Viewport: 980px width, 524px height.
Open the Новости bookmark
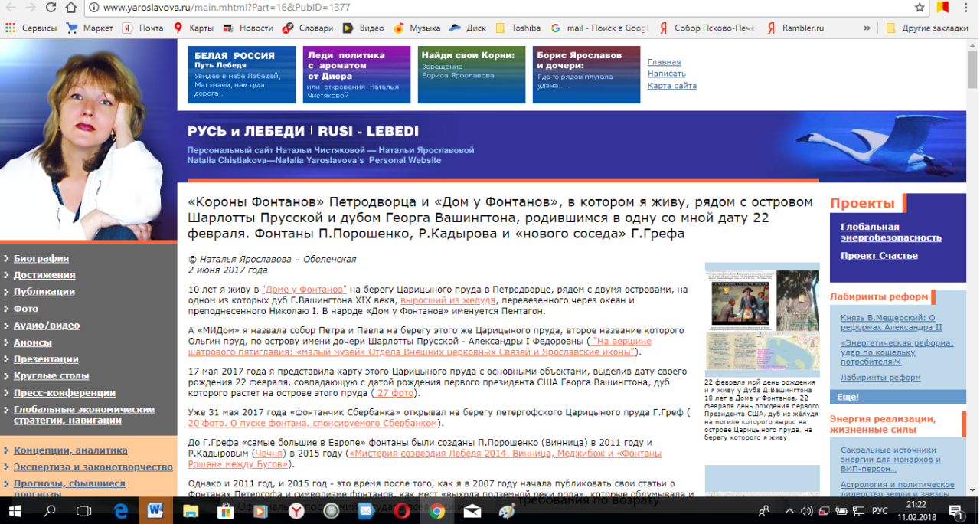pyautogui.click(x=247, y=28)
